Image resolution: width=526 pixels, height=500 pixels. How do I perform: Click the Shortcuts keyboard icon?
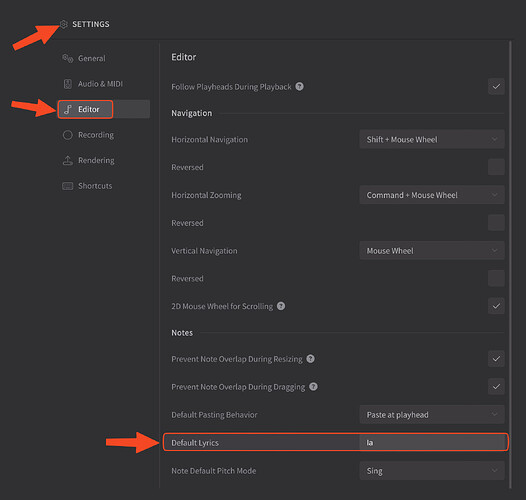(x=67, y=186)
